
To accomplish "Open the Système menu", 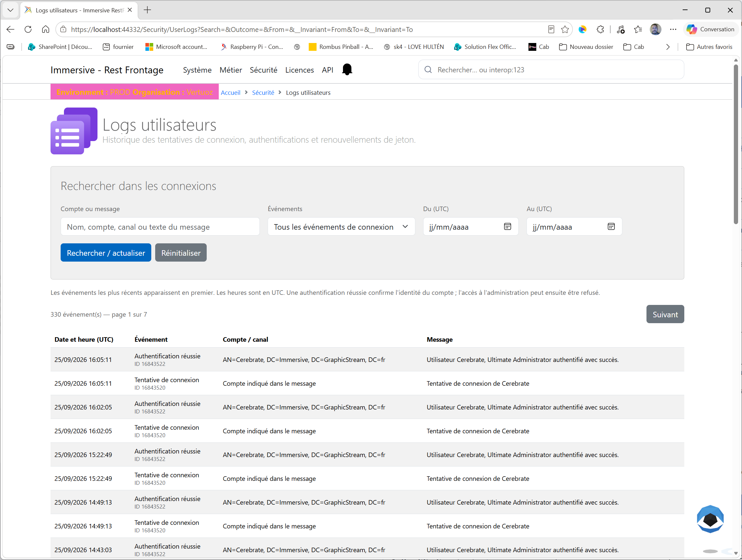I will pyautogui.click(x=197, y=70).
